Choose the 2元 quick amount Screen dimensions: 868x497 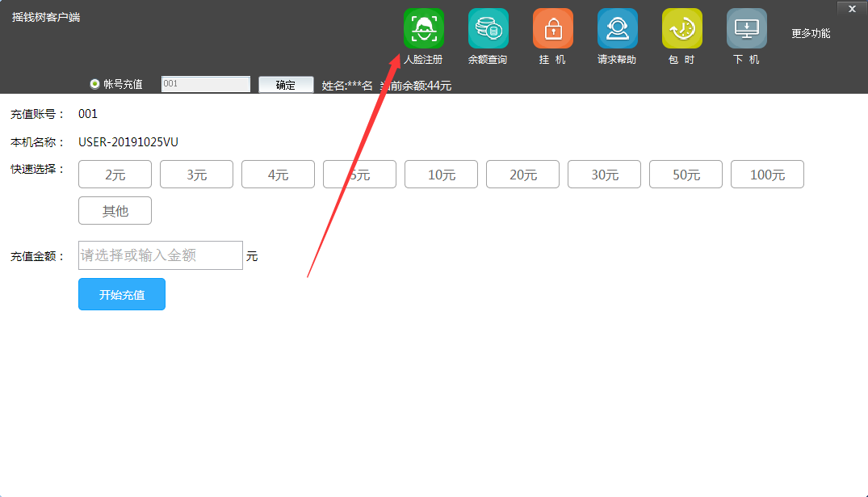[115, 175]
